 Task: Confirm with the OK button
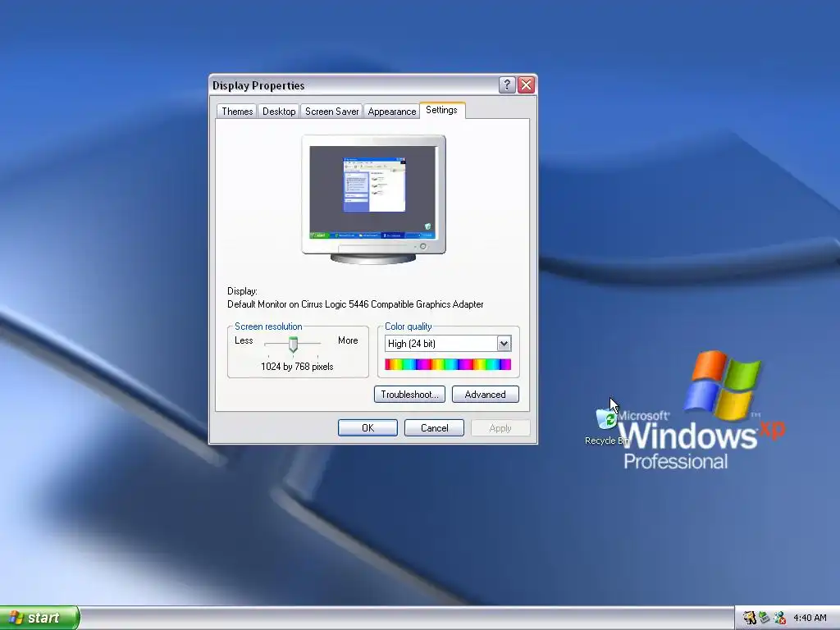(x=367, y=428)
